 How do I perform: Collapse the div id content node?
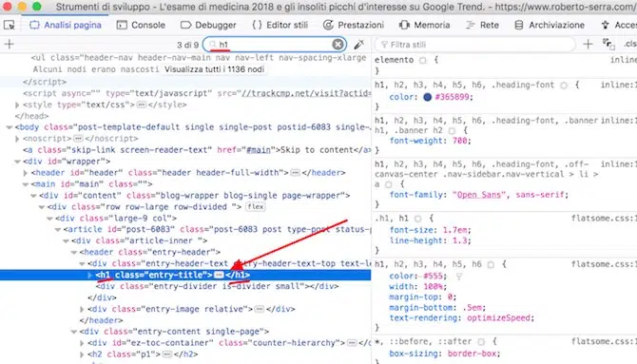tap(33, 196)
